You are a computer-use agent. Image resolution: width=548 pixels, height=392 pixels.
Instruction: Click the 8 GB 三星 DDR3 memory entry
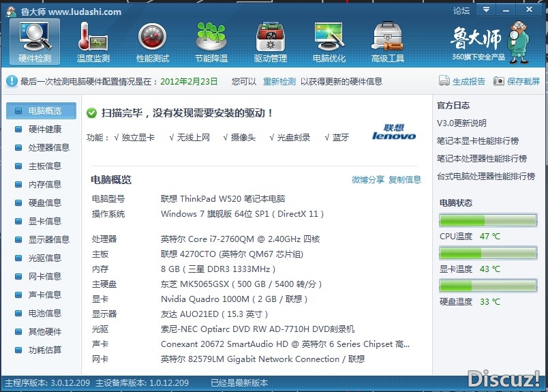[217, 269]
